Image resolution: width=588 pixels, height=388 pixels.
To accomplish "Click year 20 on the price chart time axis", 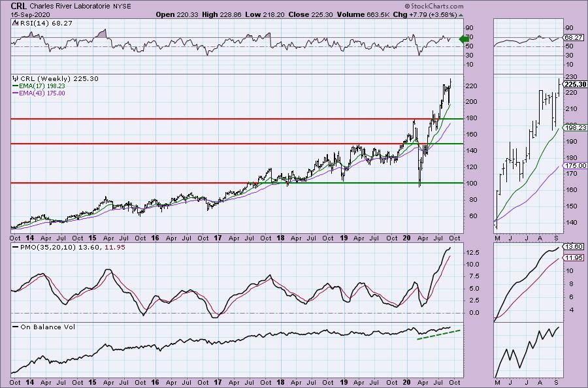I will click(x=406, y=238).
